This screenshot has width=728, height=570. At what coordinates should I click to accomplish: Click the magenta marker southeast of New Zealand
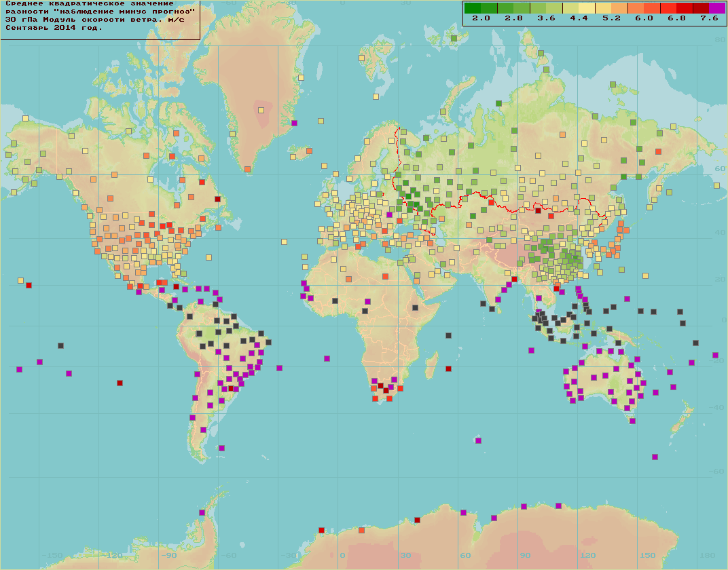click(x=655, y=457)
